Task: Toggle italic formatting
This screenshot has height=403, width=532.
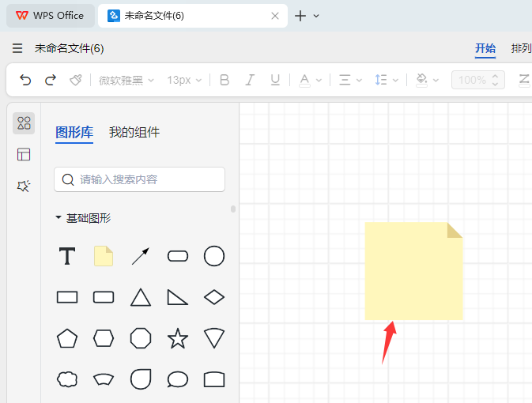Action: click(250, 80)
